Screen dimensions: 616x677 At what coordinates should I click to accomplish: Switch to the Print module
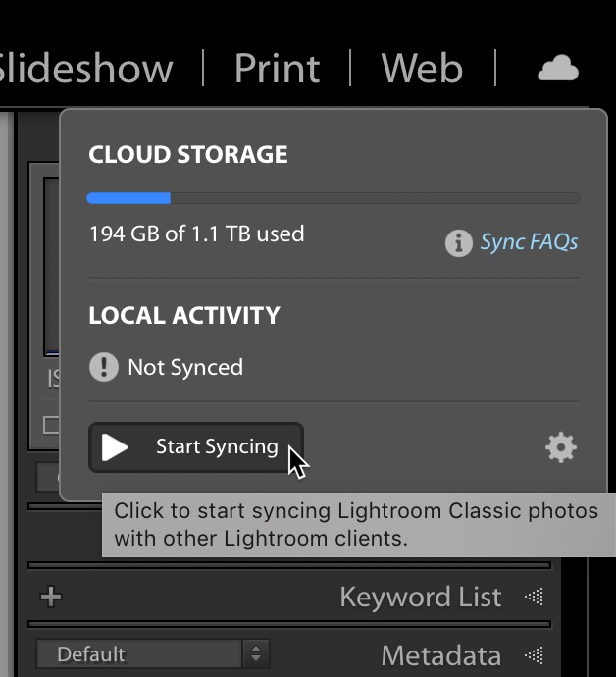click(x=278, y=69)
